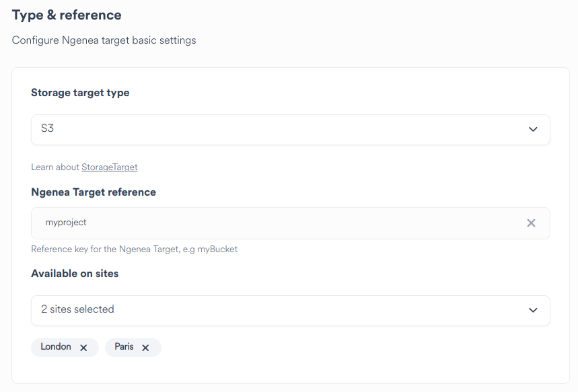Viewport: 578px width, 392px height.
Task: Select the Paris site chip
Action: (123, 348)
